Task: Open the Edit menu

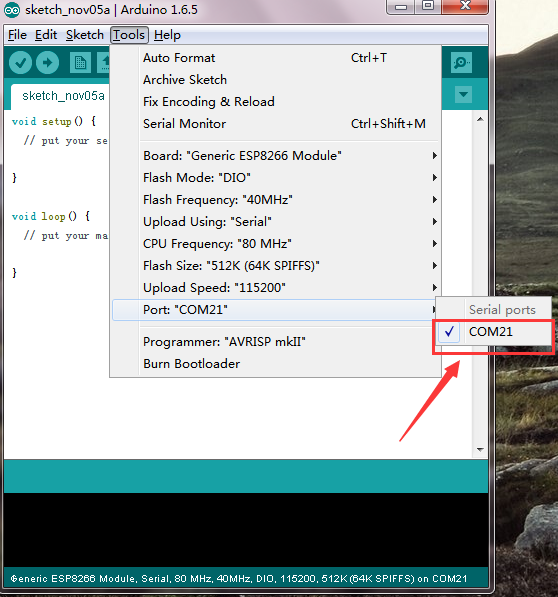Action: tap(46, 35)
